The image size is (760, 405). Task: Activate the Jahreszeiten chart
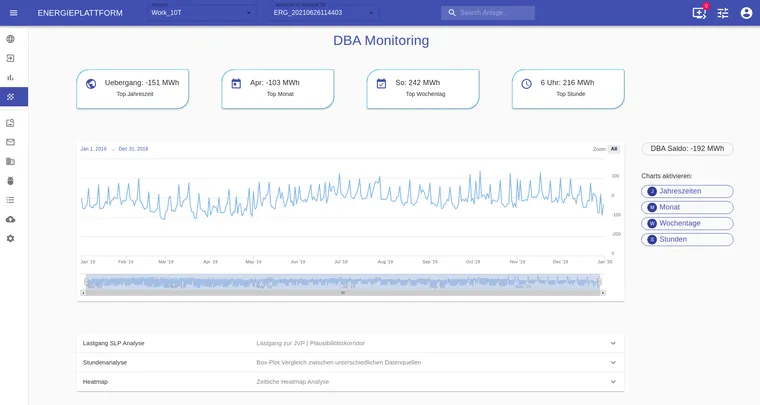point(687,191)
